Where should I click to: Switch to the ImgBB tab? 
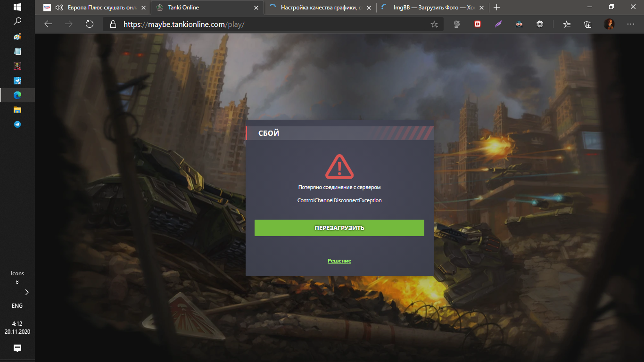pos(433,8)
